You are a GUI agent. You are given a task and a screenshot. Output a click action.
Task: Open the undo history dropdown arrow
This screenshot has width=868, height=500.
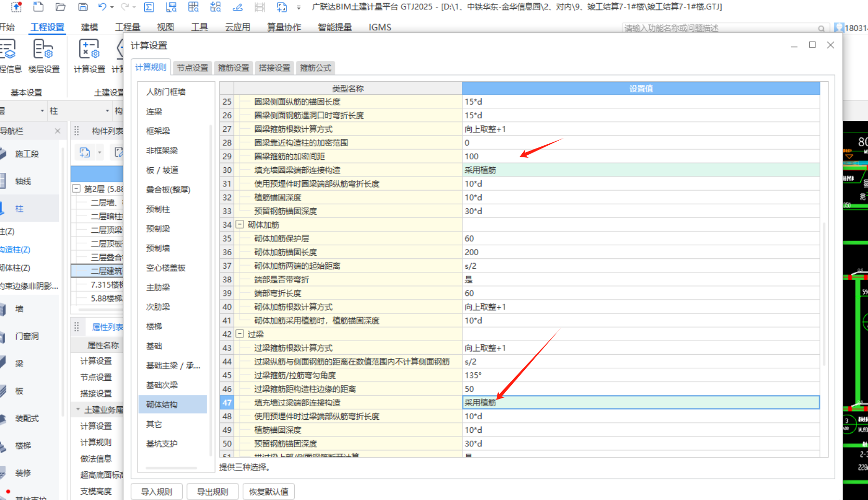pos(112,7)
